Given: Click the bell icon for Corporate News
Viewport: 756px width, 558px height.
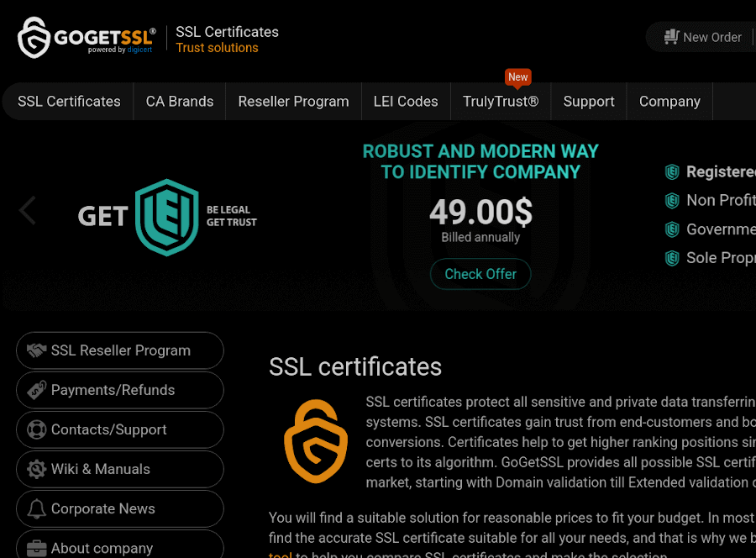Looking at the screenshot, I should [x=36, y=508].
